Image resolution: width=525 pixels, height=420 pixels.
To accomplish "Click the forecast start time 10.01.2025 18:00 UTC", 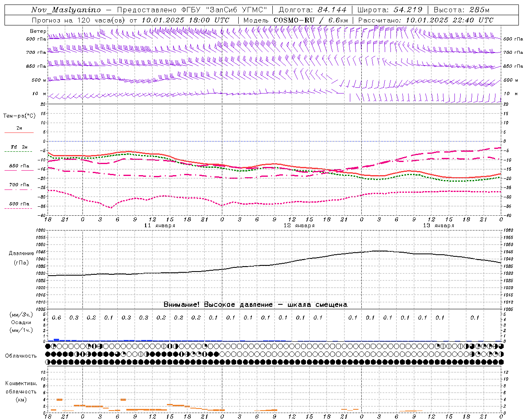I will [185, 20].
